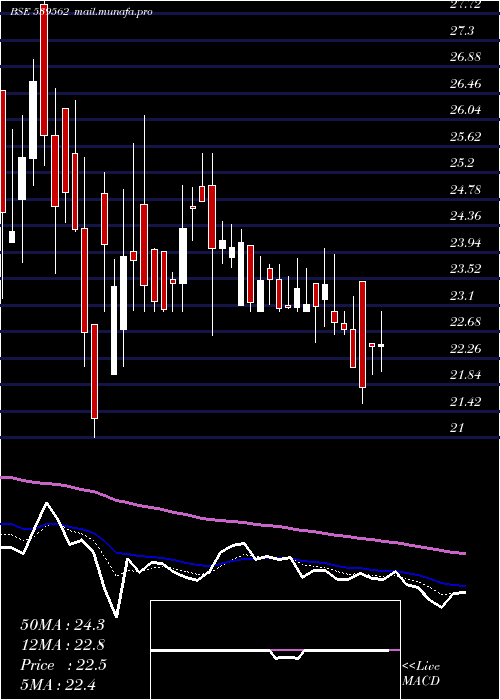Click the Price : 22.5 readout

pyautogui.click(x=63, y=665)
